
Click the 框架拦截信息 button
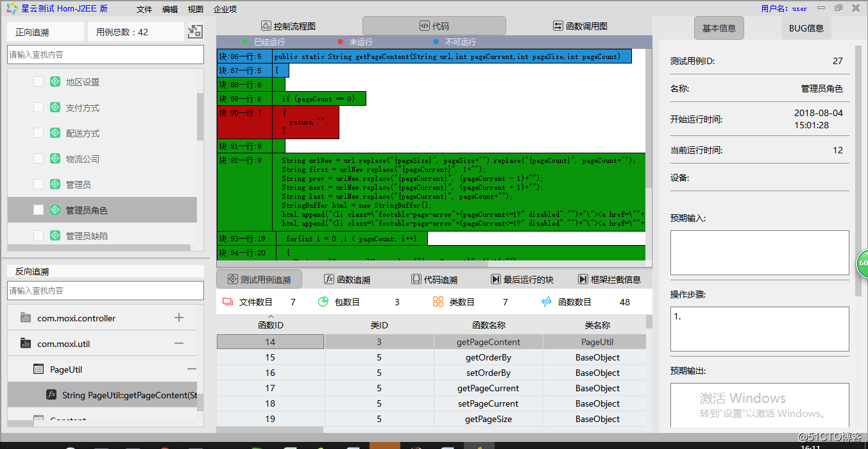(x=609, y=280)
